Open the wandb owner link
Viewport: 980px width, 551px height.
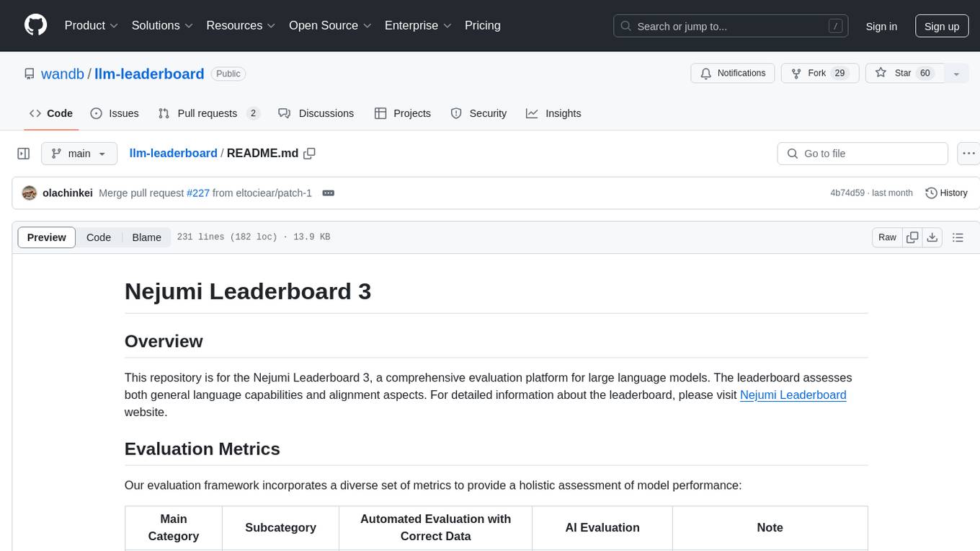[x=63, y=74]
